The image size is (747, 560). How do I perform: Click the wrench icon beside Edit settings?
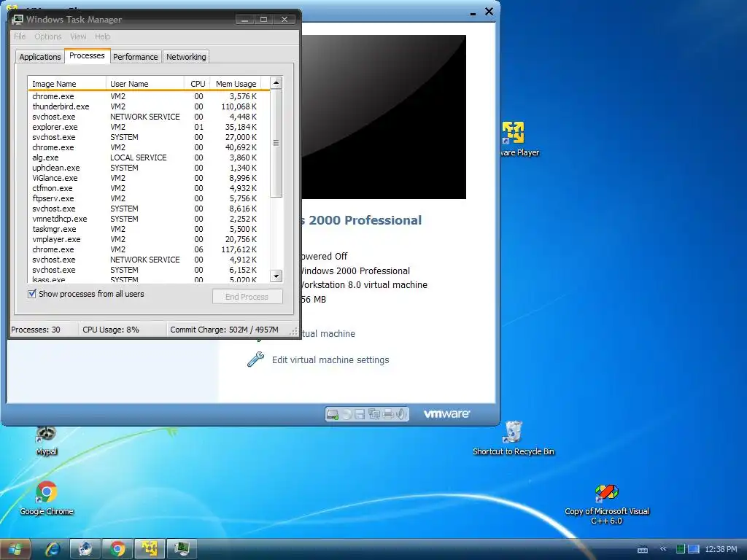[255, 359]
